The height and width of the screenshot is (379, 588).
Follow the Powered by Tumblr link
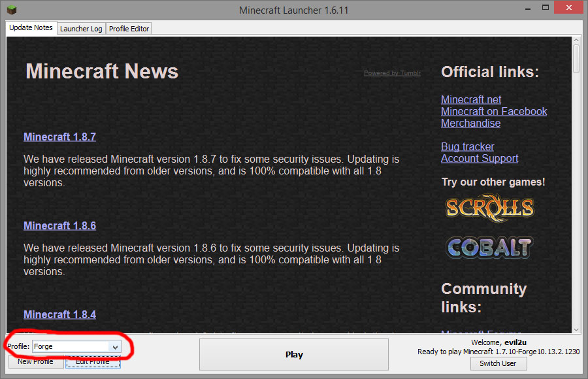tap(392, 73)
